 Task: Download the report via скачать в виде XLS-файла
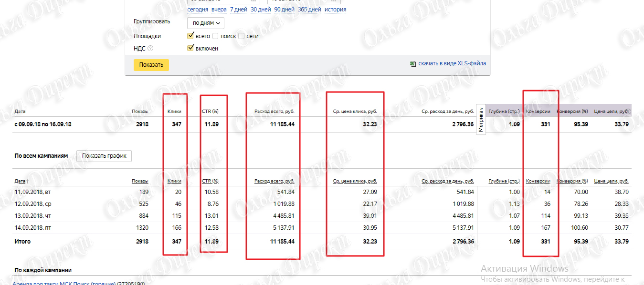[x=452, y=63]
